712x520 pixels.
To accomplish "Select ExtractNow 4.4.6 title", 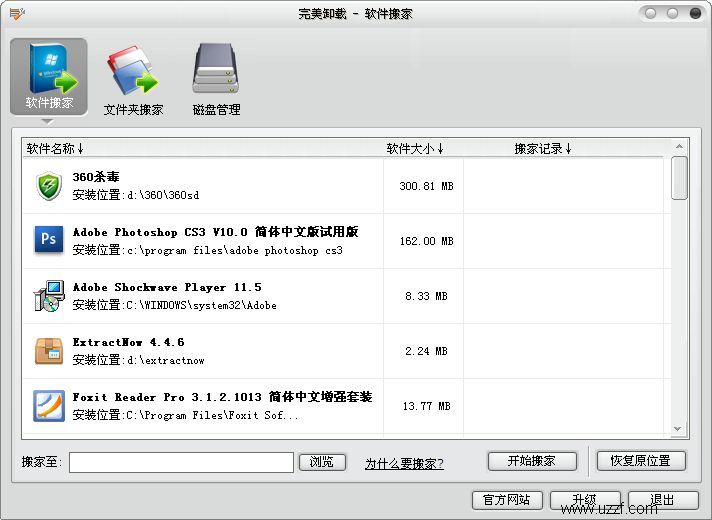I will point(129,342).
